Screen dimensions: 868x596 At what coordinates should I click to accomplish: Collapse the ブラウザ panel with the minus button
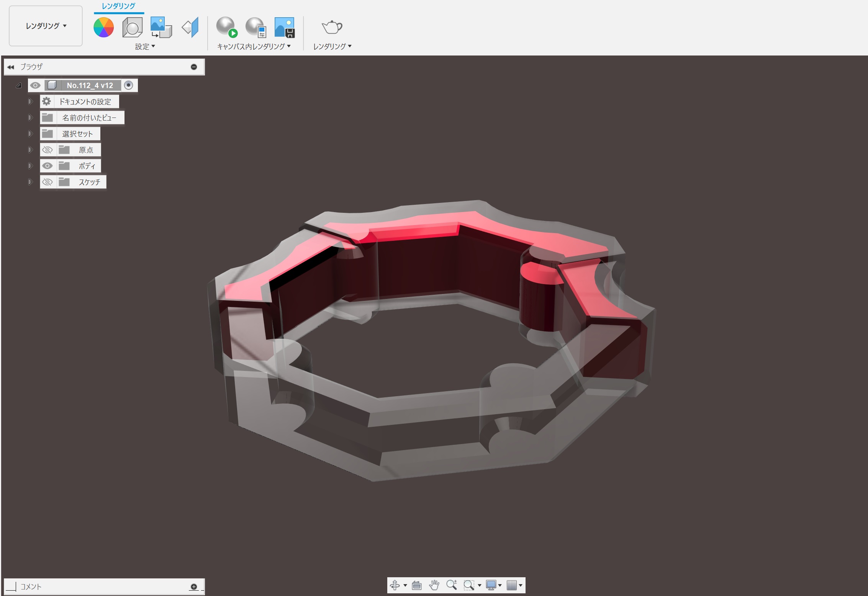tap(194, 67)
